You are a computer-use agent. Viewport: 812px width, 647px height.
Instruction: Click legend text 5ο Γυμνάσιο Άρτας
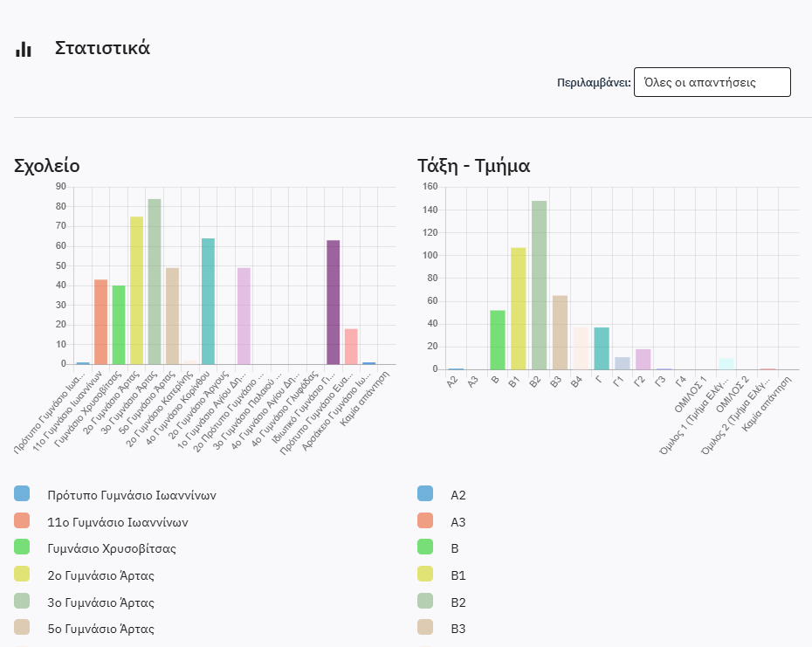(x=100, y=629)
